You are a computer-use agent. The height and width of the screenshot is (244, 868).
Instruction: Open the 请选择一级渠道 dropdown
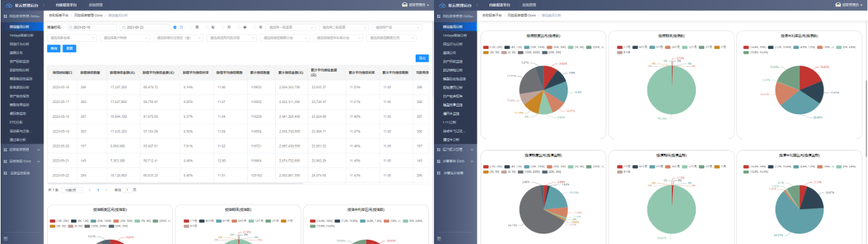291,28
